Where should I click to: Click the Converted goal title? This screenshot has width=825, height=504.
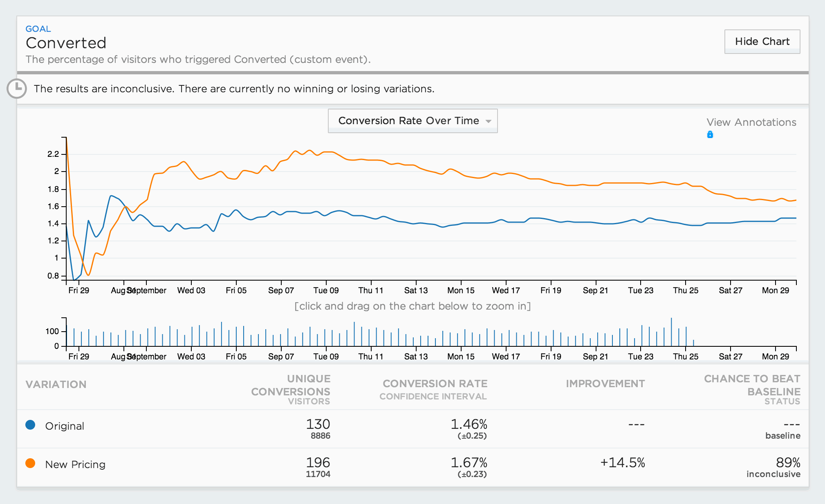(66, 43)
